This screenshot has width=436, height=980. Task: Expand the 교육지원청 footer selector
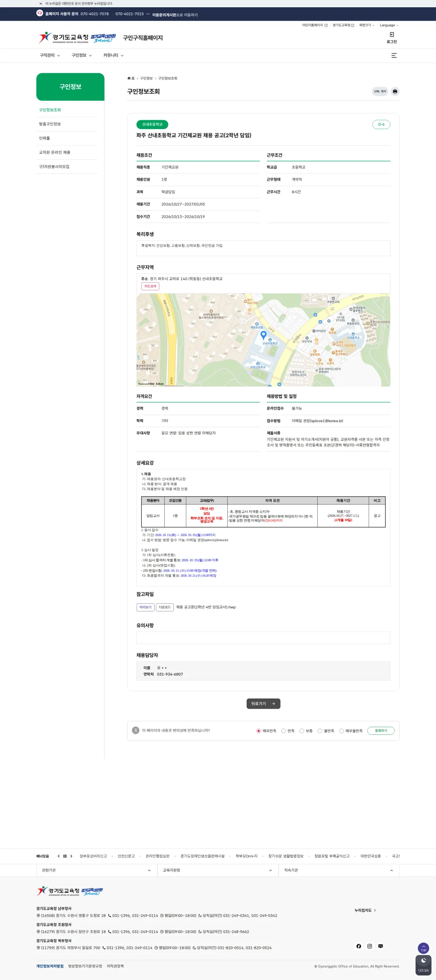point(218,870)
